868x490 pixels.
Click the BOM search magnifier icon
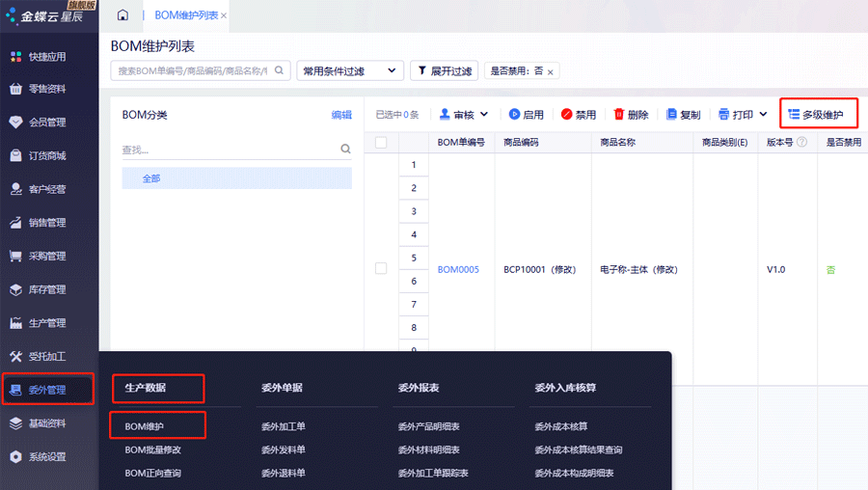tap(279, 70)
